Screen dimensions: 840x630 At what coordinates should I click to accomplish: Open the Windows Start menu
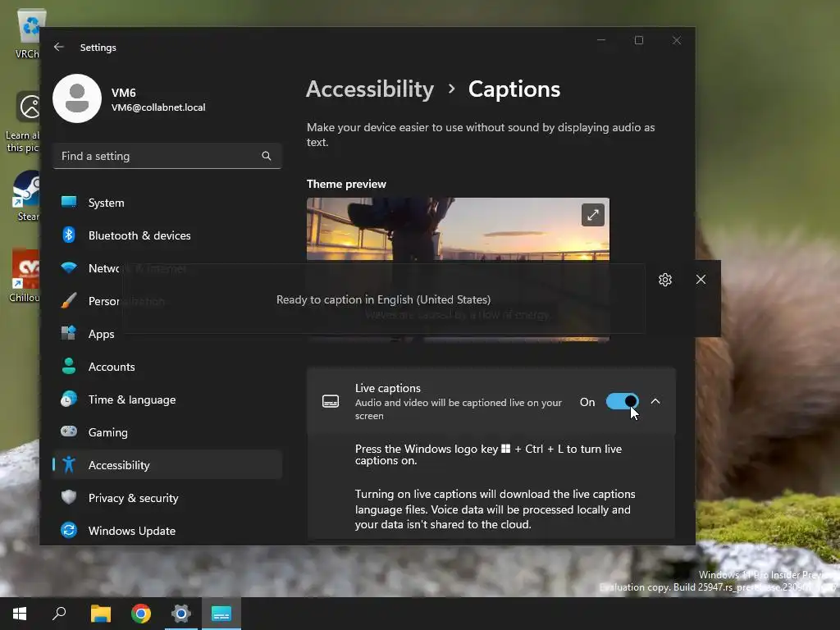[x=20, y=614]
